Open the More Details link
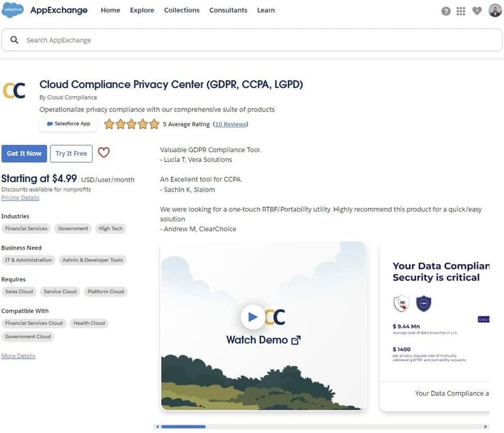Screen dimensions: 504x433 [18, 356]
